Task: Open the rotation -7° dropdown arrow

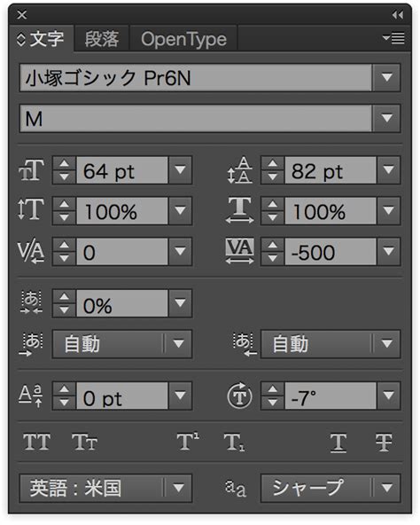Action: tap(388, 396)
